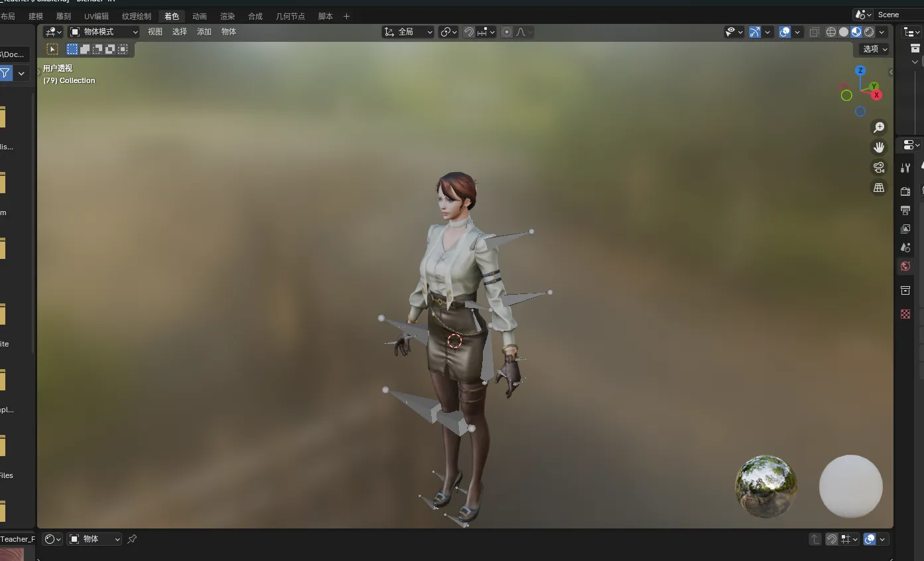
Task: Open the Output properties printer icon
Action: 905,210
